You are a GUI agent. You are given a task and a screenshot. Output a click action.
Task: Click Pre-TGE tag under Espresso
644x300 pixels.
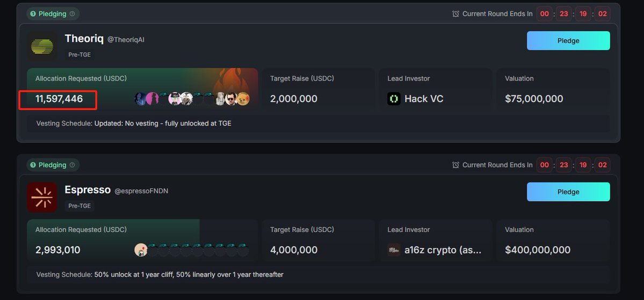(79, 206)
